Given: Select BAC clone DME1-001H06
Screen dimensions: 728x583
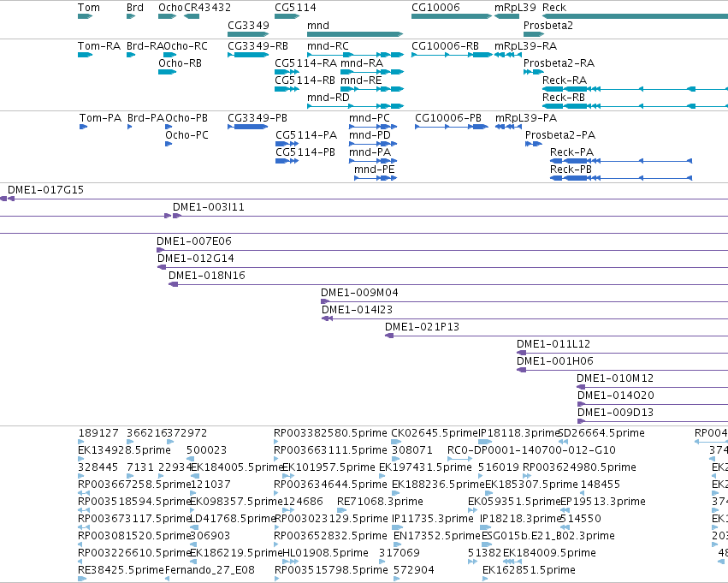Looking at the screenshot, I should (622, 371).
